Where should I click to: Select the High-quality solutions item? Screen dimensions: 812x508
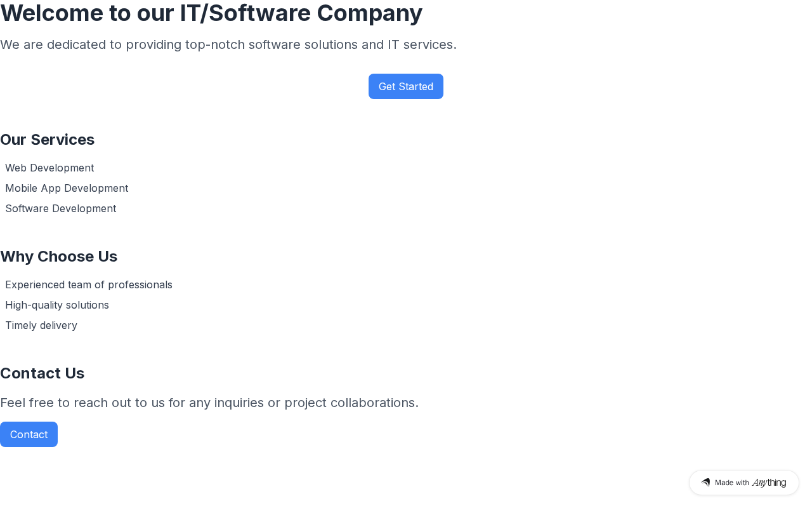click(57, 305)
